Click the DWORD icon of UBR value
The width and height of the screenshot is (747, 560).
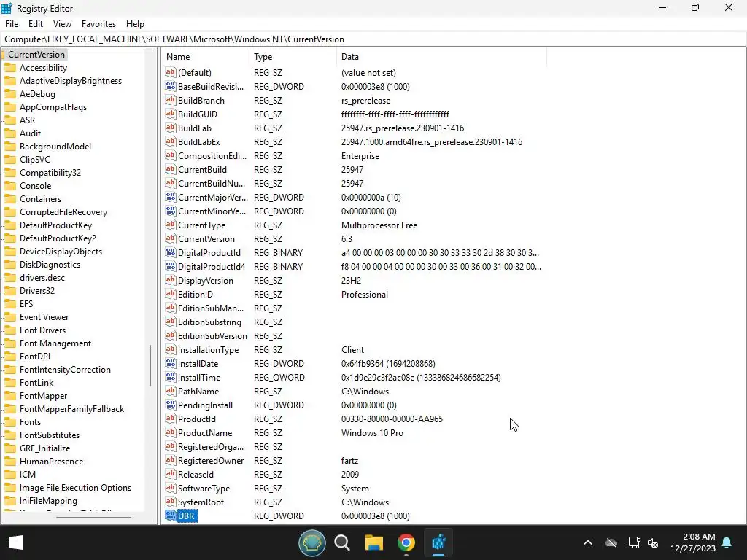pyautogui.click(x=171, y=516)
